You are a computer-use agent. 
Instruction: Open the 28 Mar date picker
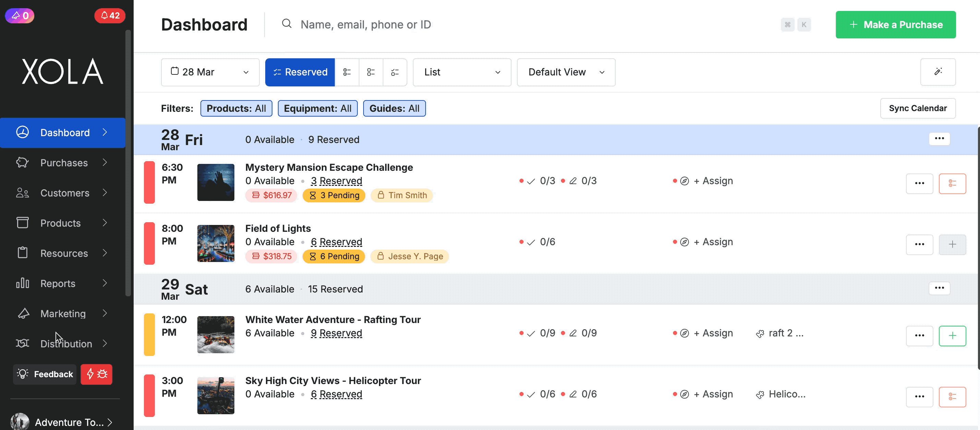(x=210, y=72)
